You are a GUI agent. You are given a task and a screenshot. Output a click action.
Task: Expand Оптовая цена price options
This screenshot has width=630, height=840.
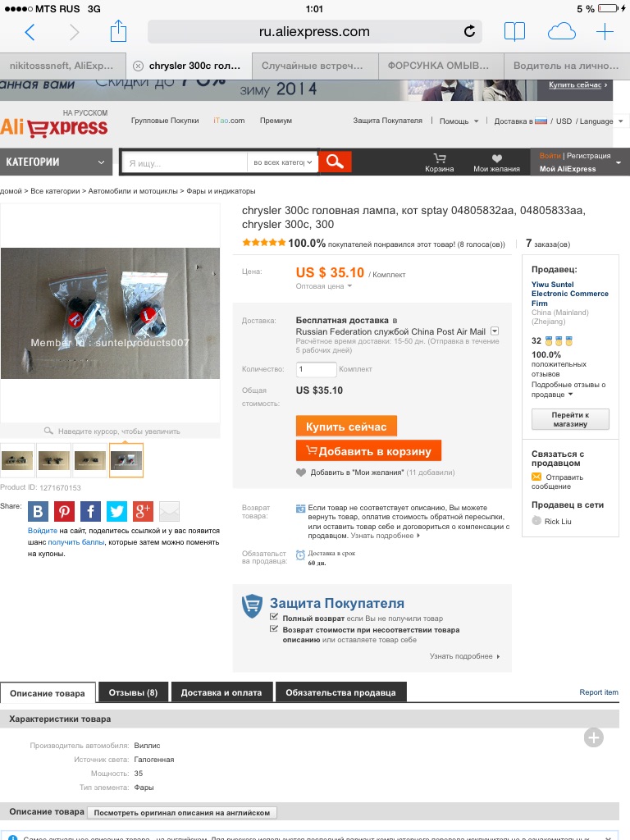point(323,286)
